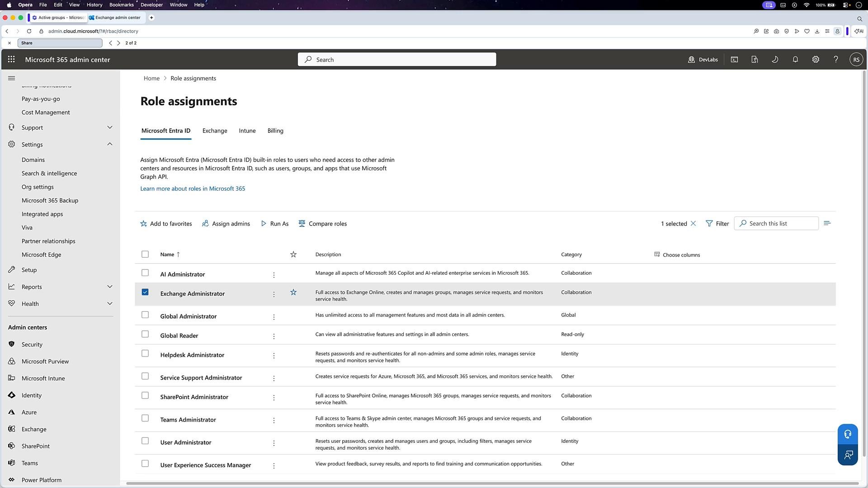The height and width of the screenshot is (488, 868).
Task: Open list view options icon
Action: (x=827, y=223)
